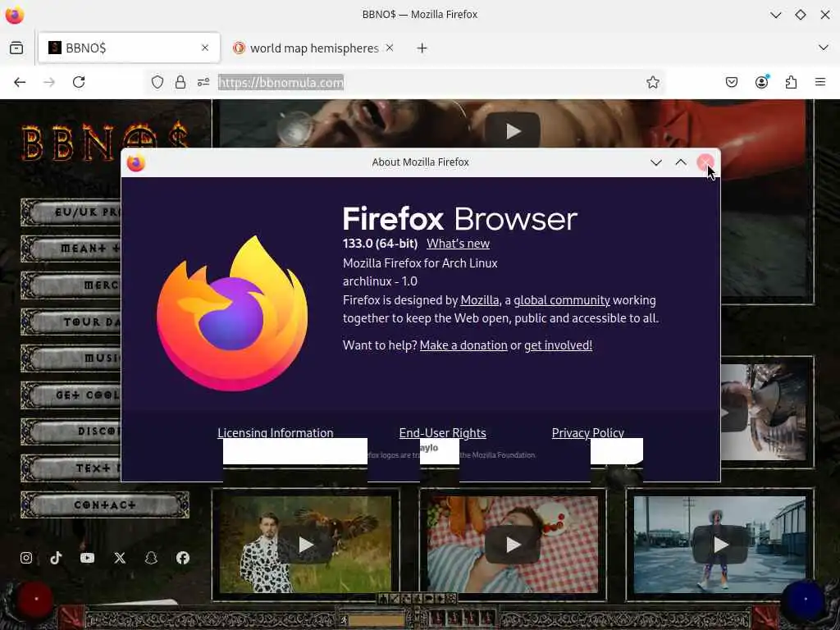Image resolution: width=840 pixels, height=630 pixels.
Task: Click the DISCORD sidebar button
Action: (71, 431)
